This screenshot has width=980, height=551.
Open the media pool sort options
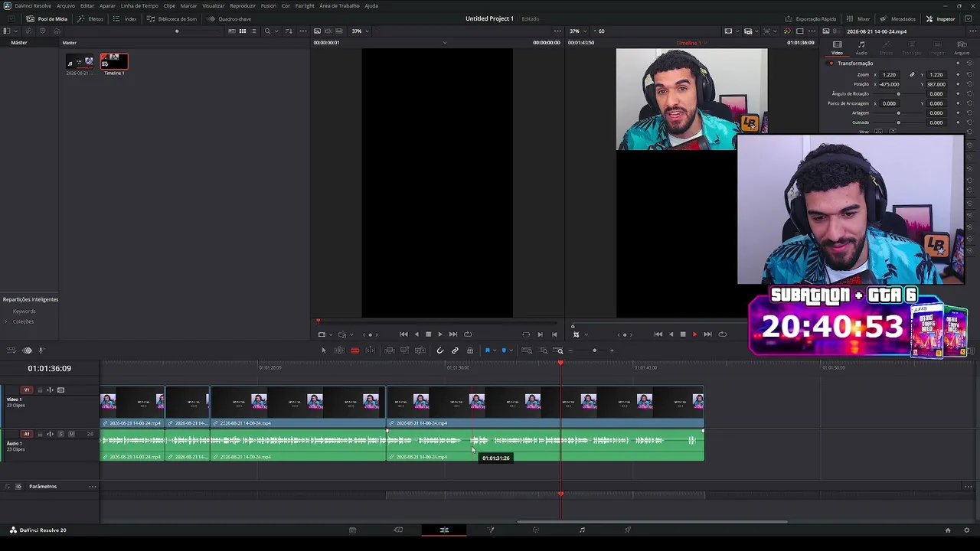pos(289,31)
